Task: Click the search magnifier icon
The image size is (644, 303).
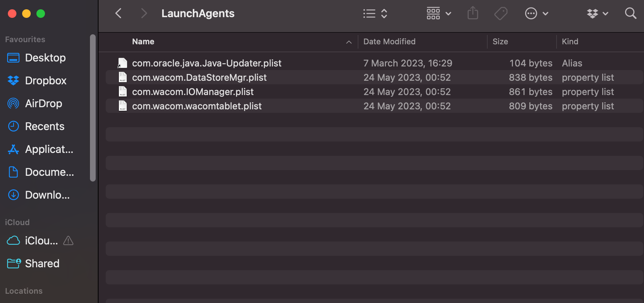Action: tap(630, 14)
